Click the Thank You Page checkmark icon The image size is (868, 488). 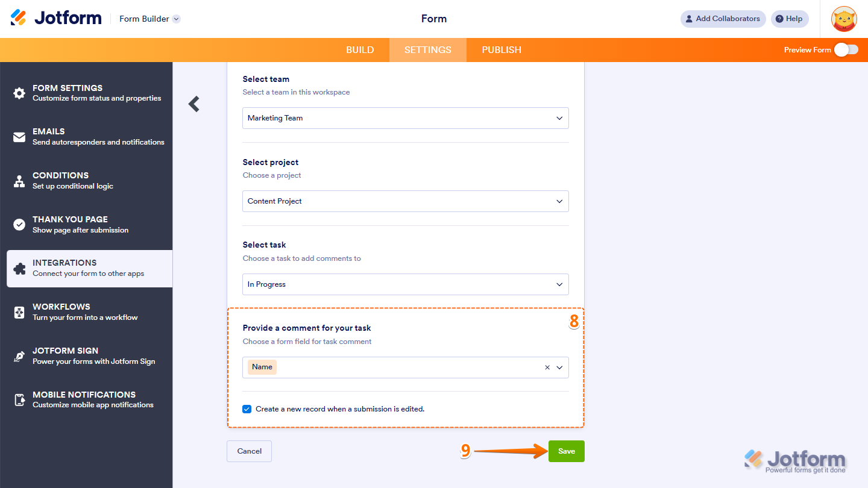pyautogui.click(x=19, y=224)
